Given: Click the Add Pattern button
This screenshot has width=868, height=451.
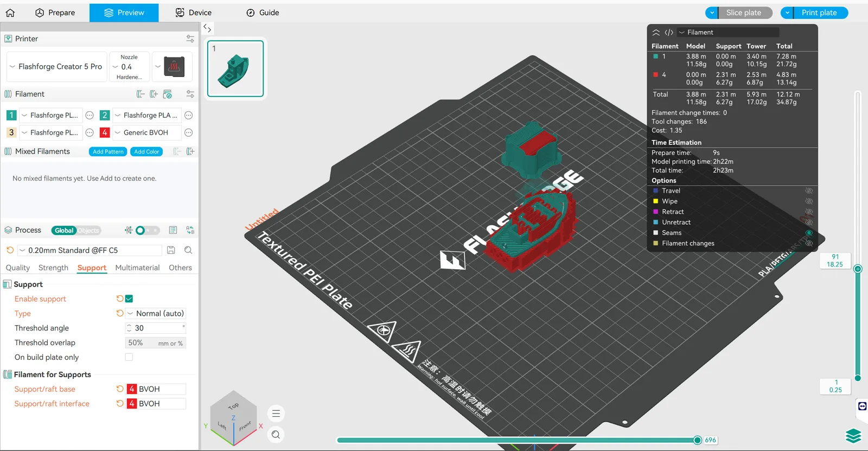Looking at the screenshot, I should click(108, 152).
